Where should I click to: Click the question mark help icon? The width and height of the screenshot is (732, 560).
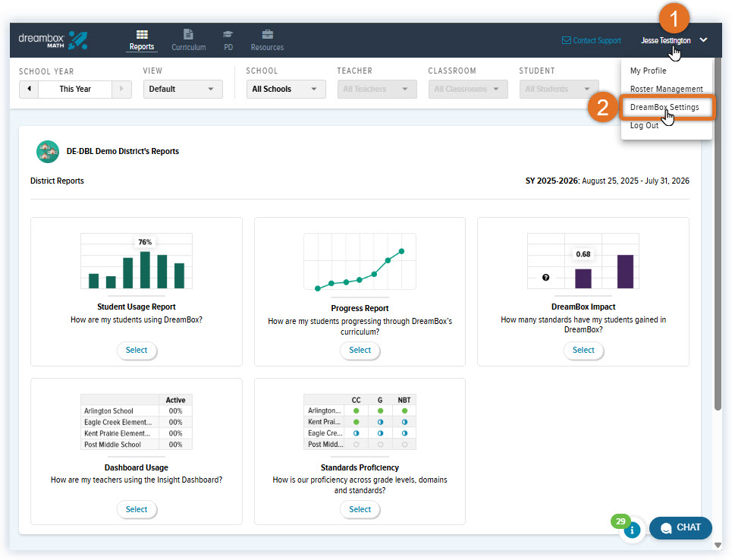click(x=545, y=278)
